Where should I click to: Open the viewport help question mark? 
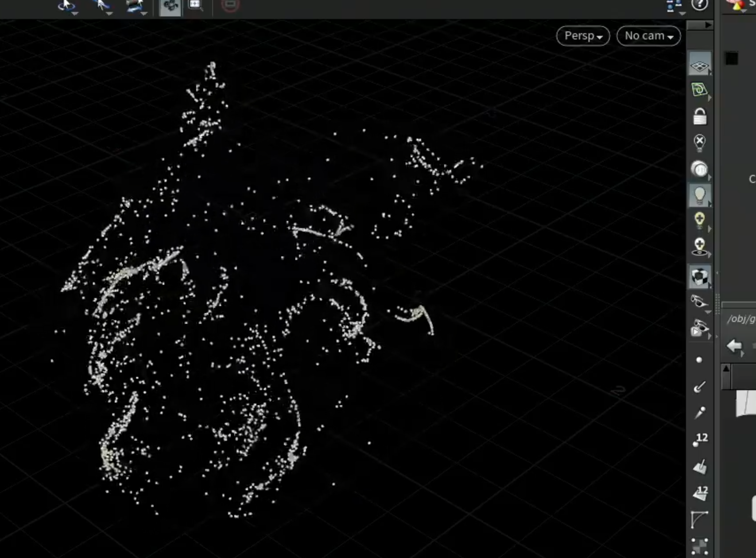click(700, 5)
